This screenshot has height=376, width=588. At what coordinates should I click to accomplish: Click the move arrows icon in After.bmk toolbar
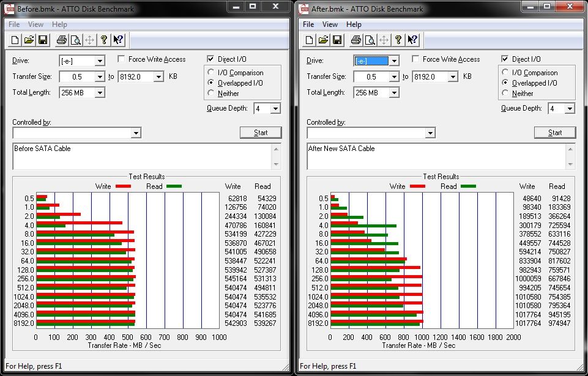pyautogui.click(x=384, y=40)
